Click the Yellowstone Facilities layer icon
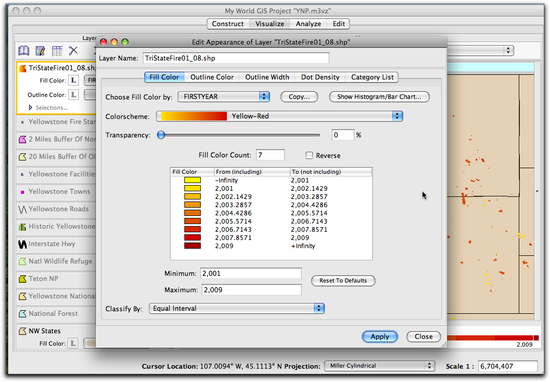The image size is (550, 382). (x=22, y=174)
